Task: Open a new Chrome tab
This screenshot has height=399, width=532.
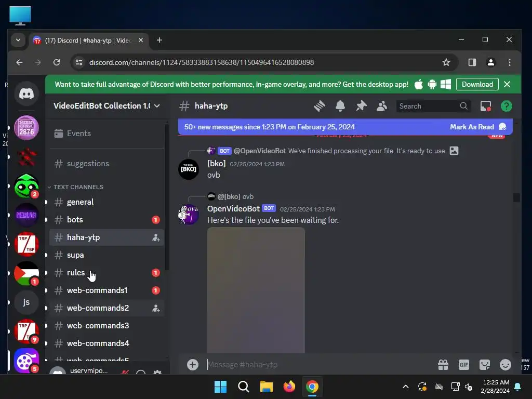Action: coord(159,41)
